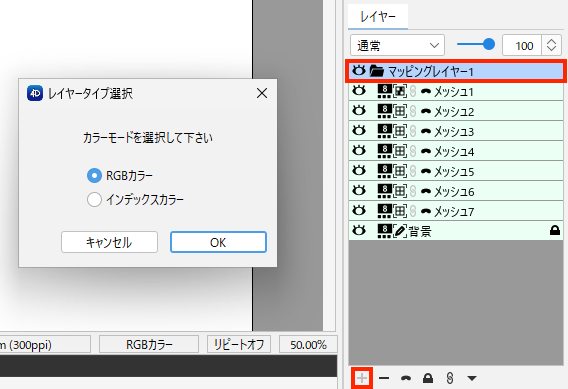Viewport: 568px width, 389px height.
Task: Select the RGBカラー radio button
Action: point(94,176)
